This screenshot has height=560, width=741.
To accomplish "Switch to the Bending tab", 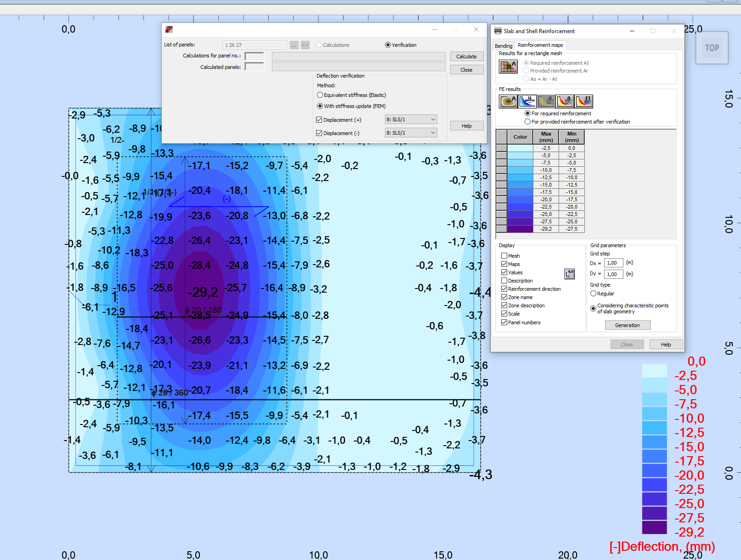I will tap(503, 46).
